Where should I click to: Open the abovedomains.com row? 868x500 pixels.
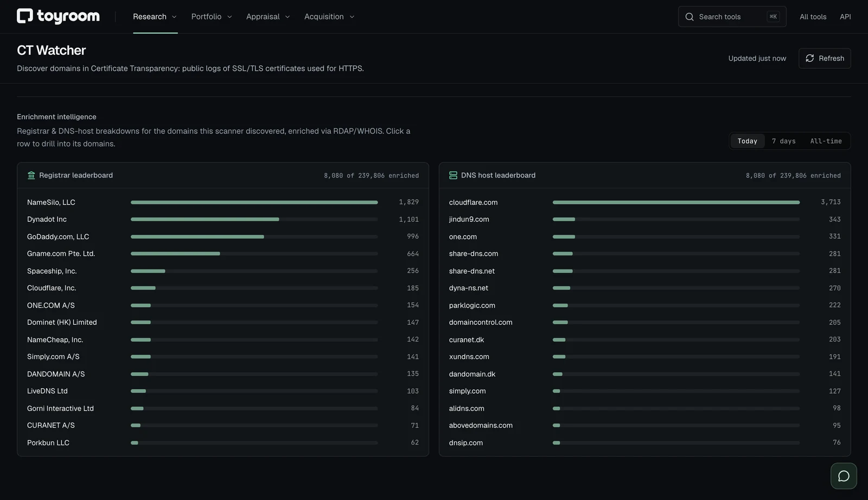pyautogui.click(x=645, y=425)
